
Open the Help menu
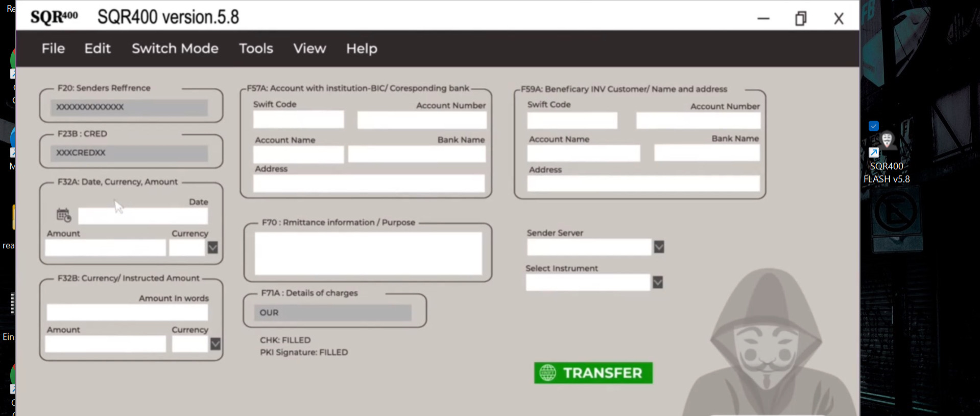point(362,49)
